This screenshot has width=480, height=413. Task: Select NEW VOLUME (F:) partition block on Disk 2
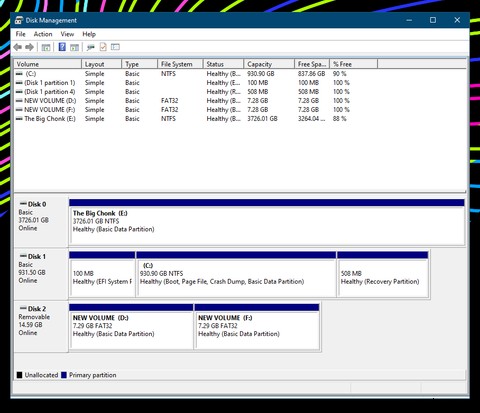pyautogui.click(x=257, y=327)
